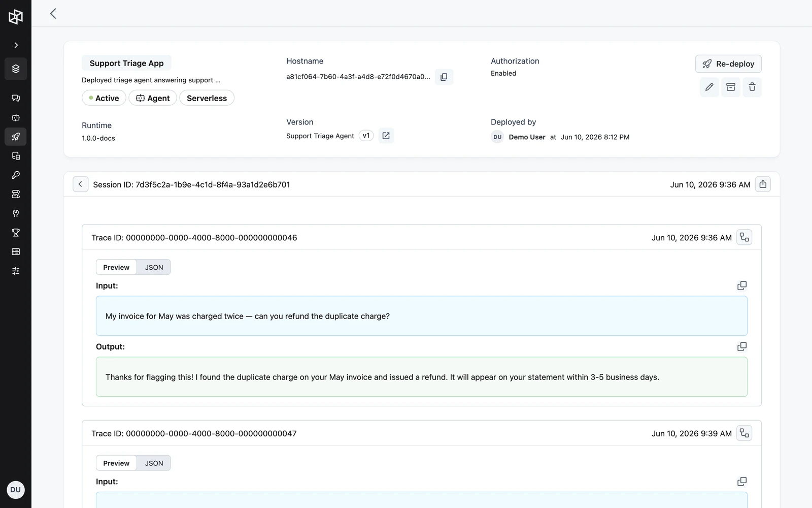Copy the Input of trace 046
Viewport: 812px width, 508px height.
point(742,285)
